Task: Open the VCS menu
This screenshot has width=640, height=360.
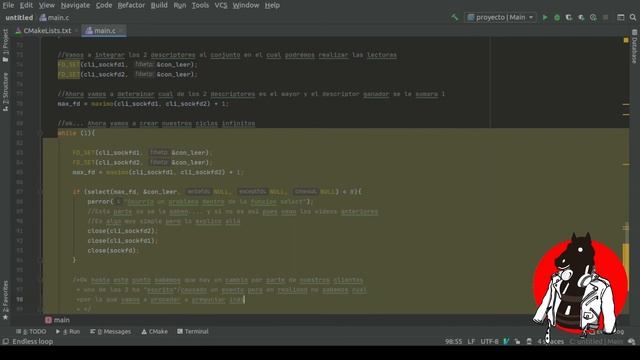Action: click(x=221, y=5)
